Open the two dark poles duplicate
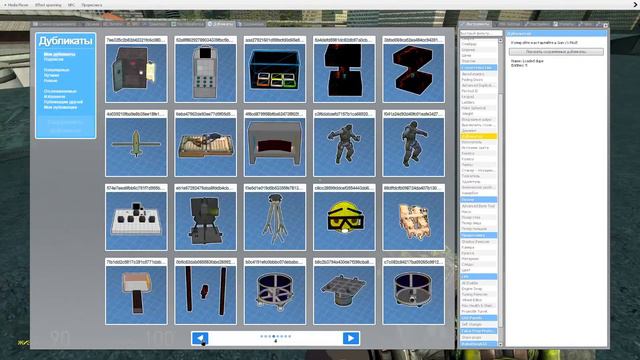Screen dimensions: 640x360 (x=206, y=291)
